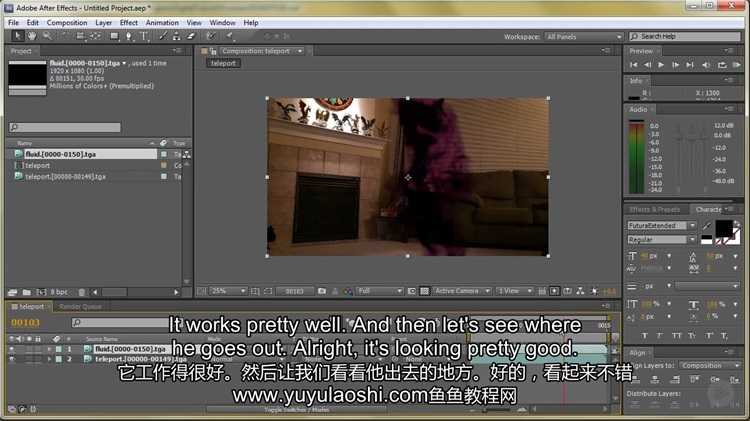Open Align Layers to Composition dropdown

pyautogui.click(x=710, y=366)
